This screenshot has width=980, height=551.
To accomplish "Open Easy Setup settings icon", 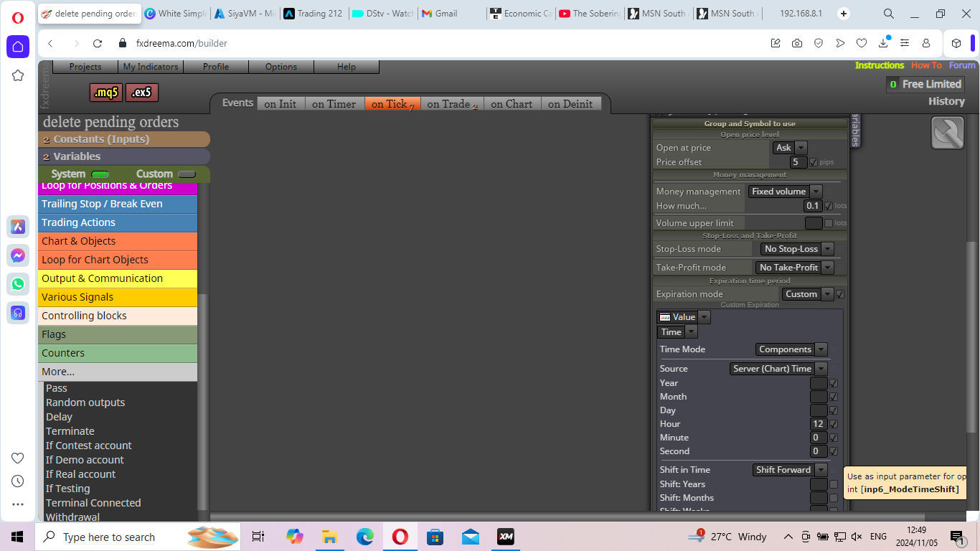I will click(x=905, y=43).
